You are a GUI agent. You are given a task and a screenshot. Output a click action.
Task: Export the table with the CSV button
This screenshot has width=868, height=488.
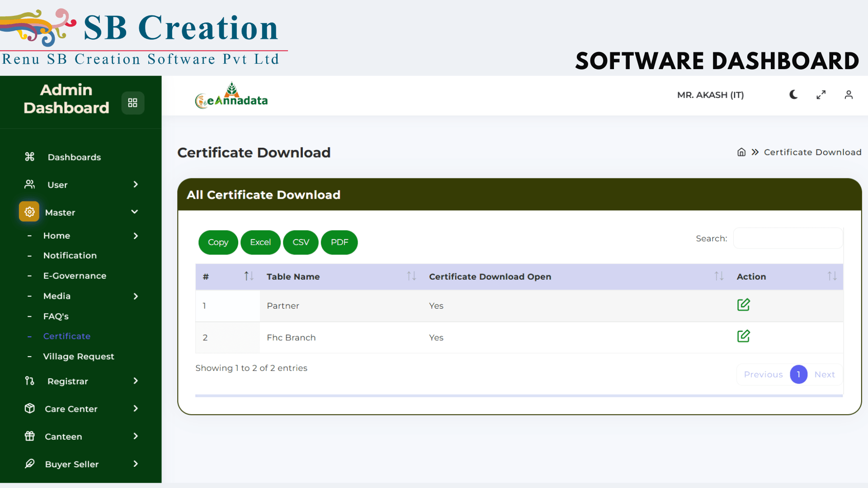[301, 243]
